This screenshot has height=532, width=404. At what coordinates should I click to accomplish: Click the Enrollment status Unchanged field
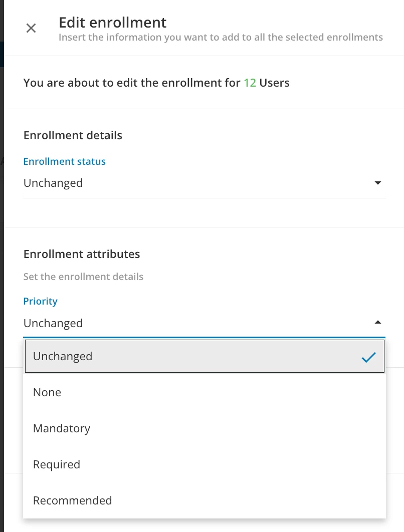53,183
